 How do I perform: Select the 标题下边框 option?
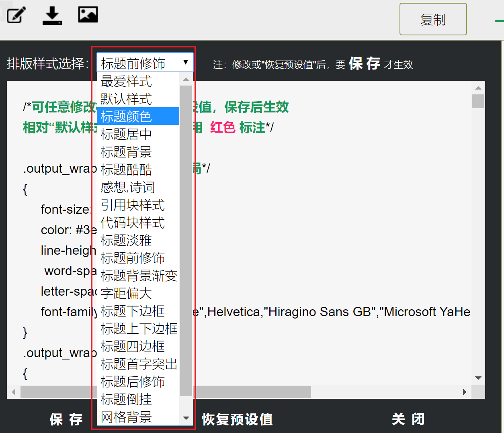coord(138,311)
